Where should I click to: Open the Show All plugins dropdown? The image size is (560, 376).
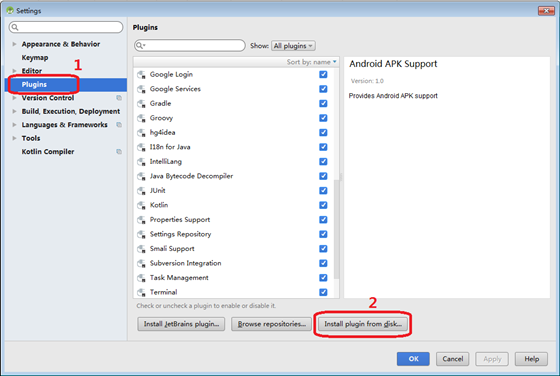tap(293, 46)
